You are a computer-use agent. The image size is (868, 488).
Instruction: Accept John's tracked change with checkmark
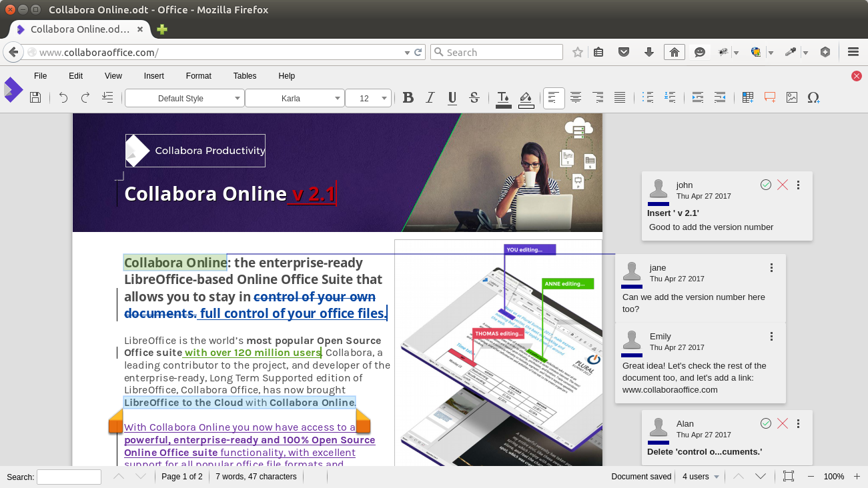point(766,185)
